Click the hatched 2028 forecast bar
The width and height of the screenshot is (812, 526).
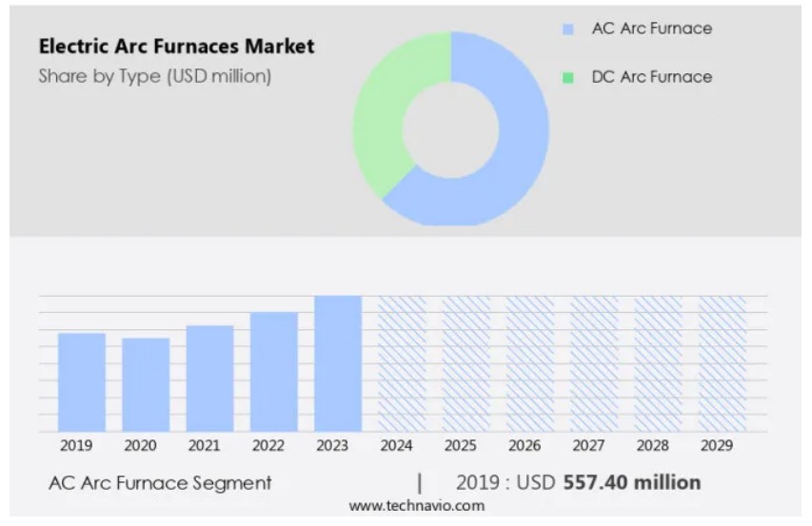[659, 363]
